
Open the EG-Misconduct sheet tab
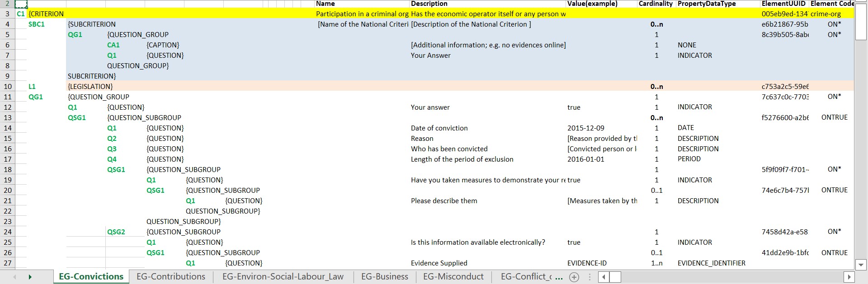(453, 277)
